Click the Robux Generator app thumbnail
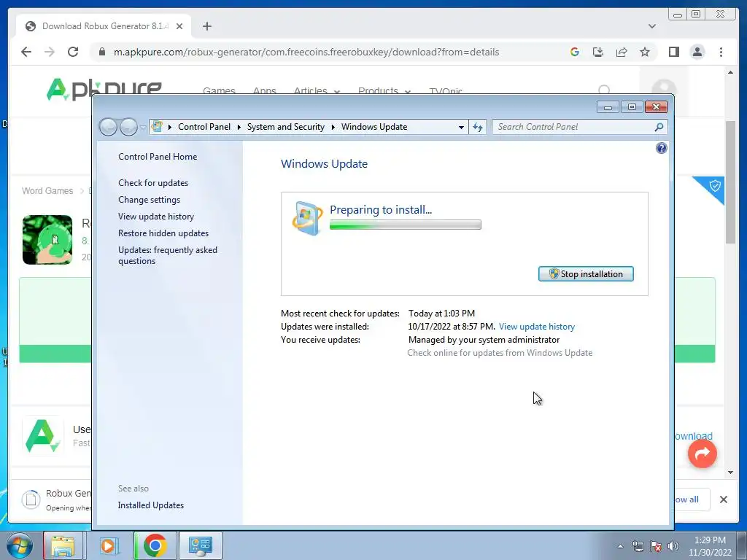Image resolution: width=747 pixels, height=560 pixels. [x=47, y=239]
